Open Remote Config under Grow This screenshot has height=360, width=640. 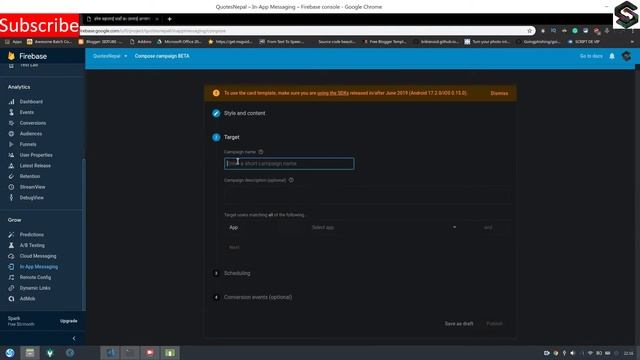pyautogui.click(x=35, y=277)
